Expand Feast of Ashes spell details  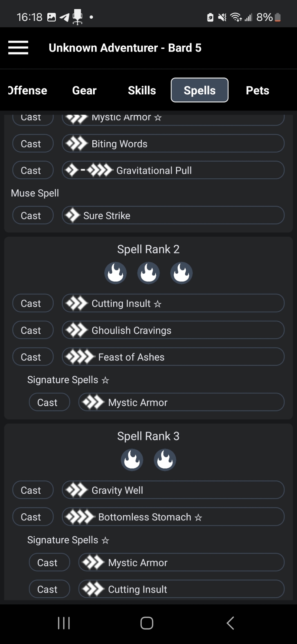[173, 357]
